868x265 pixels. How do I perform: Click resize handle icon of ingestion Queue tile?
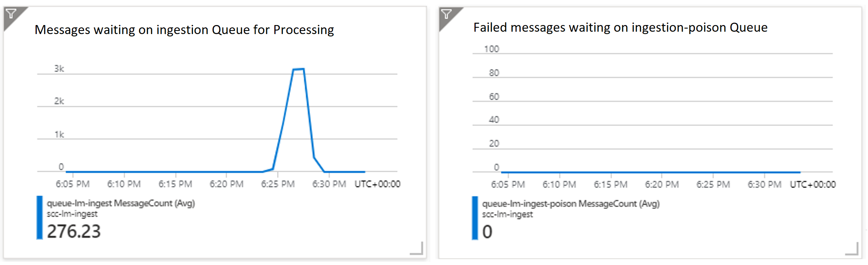tap(417, 248)
